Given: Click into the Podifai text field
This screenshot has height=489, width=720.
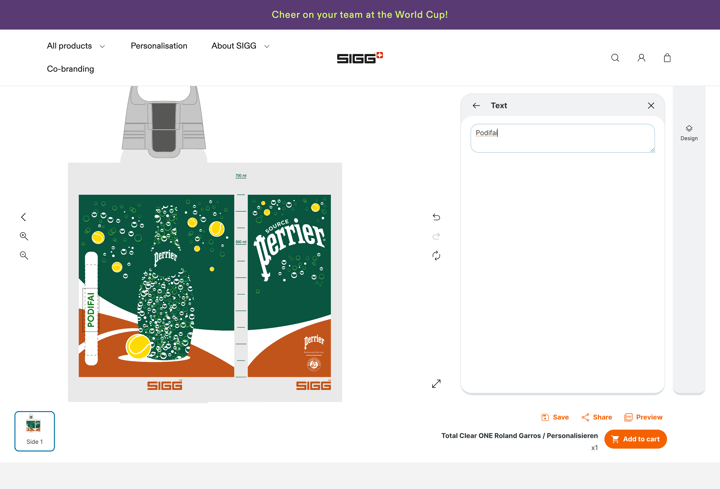Looking at the screenshot, I should [562, 138].
